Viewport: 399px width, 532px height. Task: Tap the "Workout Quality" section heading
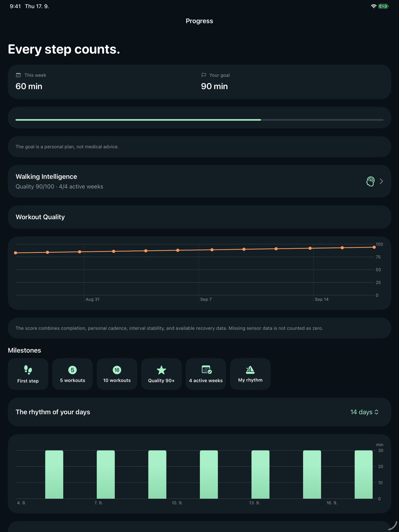pyautogui.click(x=40, y=217)
